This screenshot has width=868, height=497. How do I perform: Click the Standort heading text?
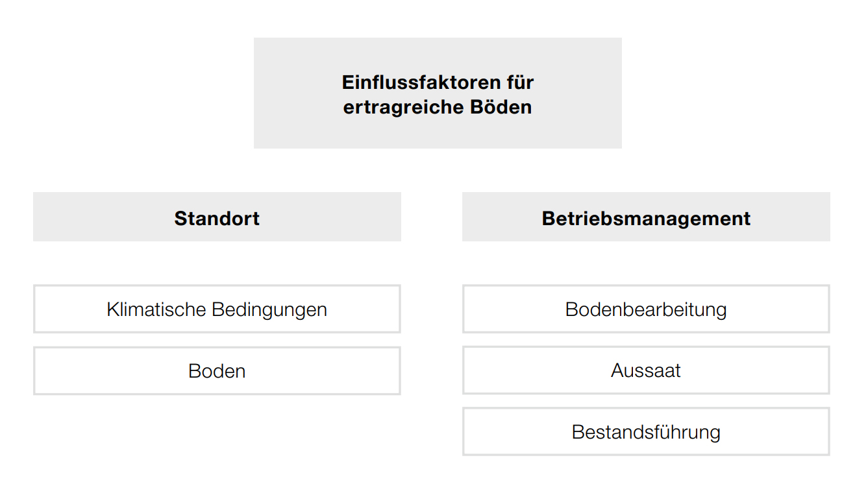pos(217,218)
